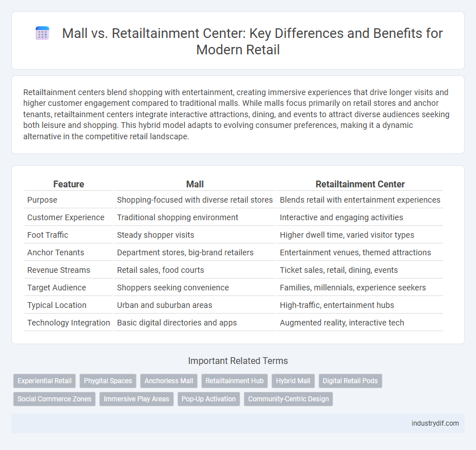
Task: Select the Foot Traffic row label
Action: coord(48,235)
